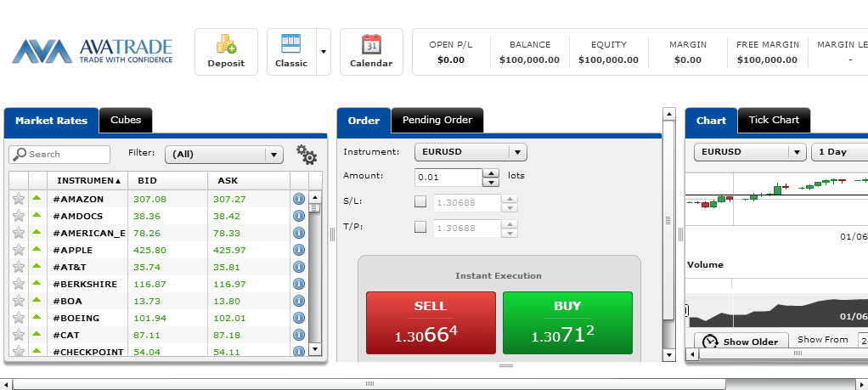Click Order panel scroll down arrow

tap(668, 355)
